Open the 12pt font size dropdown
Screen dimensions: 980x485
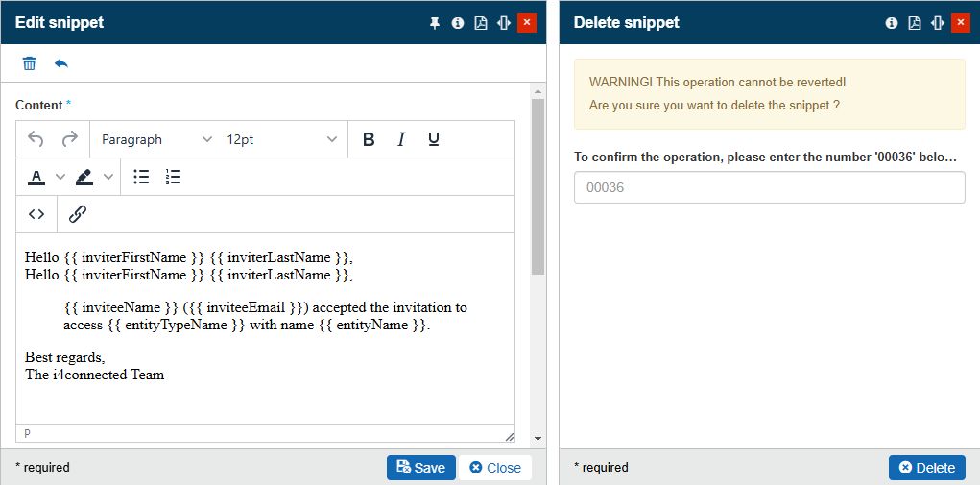tap(281, 139)
